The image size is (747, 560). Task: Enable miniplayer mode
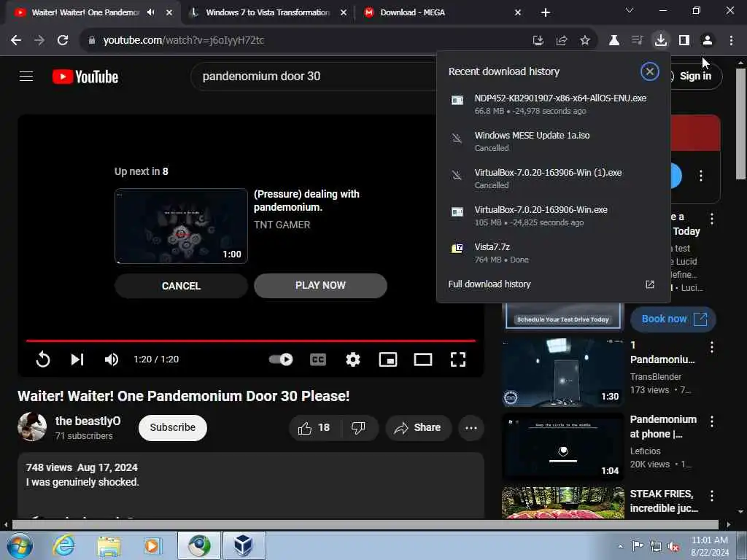pos(388,359)
